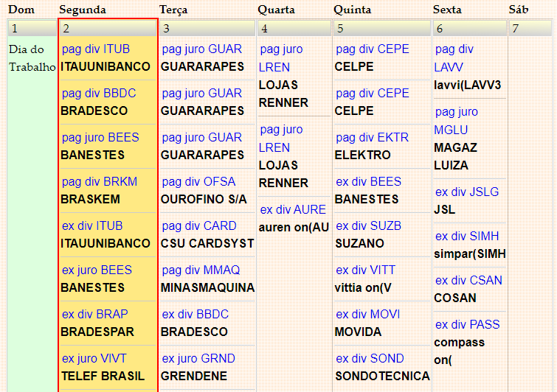Click day number 4 header cell
Screen dimensions: 557x392
pos(294,28)
